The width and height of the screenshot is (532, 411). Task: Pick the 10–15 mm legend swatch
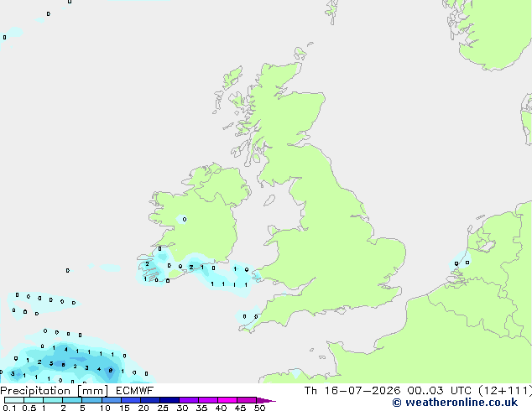pyautogui.click(x=111, y=400)
